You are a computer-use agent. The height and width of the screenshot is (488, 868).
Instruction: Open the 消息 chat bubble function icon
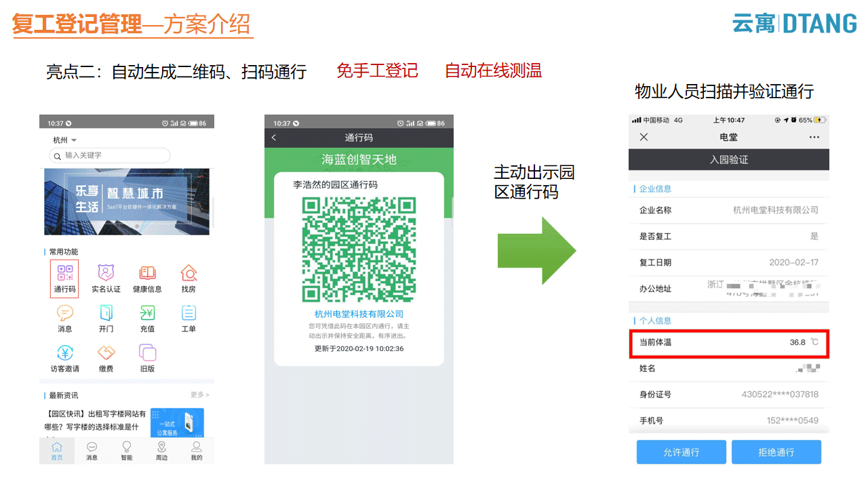click(x=65, y=318)
